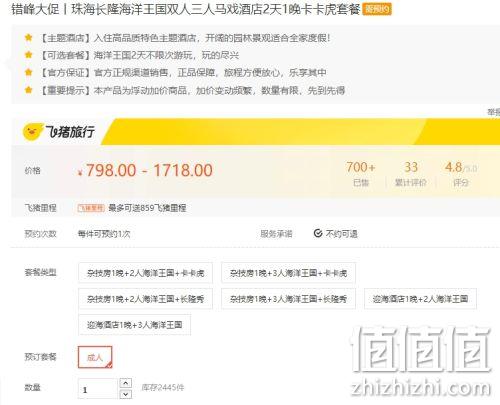The image size is (500, 405).
Task: Click the orange badge after the title
Action: point(377,9)
